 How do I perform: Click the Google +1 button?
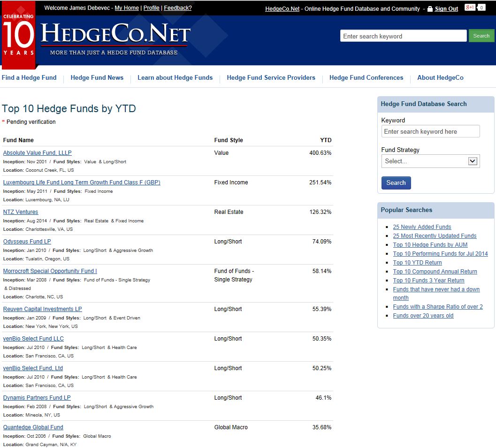[x=470, y=8]
